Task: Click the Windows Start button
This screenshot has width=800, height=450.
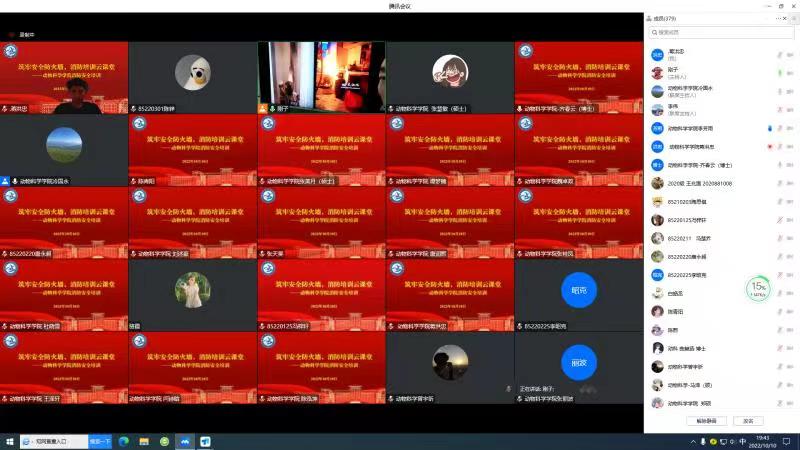Action: pos(8,441)
